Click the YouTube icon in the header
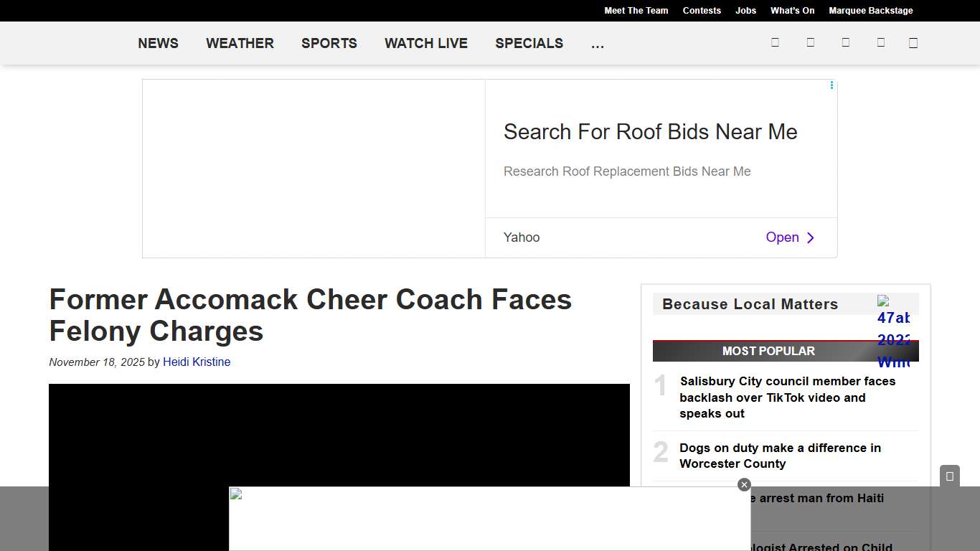The height and width of the screenshot is (551, 980). coord(880,42)
